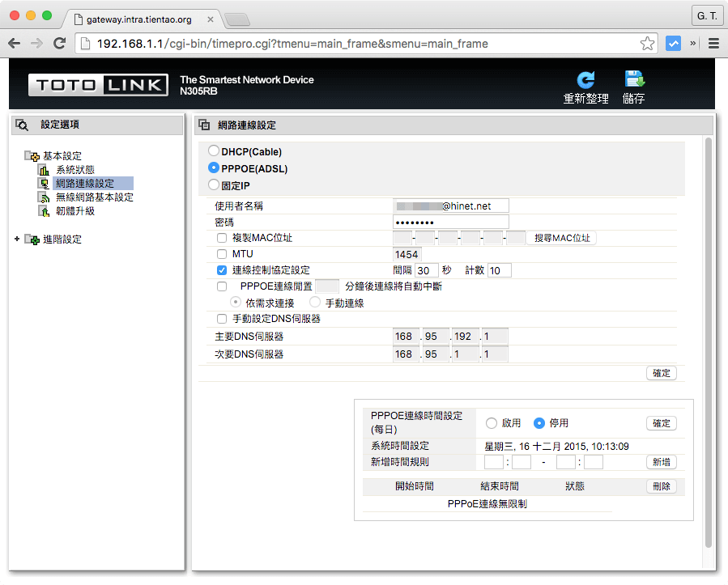Click the 儲存 save icon
Viewport: 728px width, 585px height.
(x=633, y=80)
